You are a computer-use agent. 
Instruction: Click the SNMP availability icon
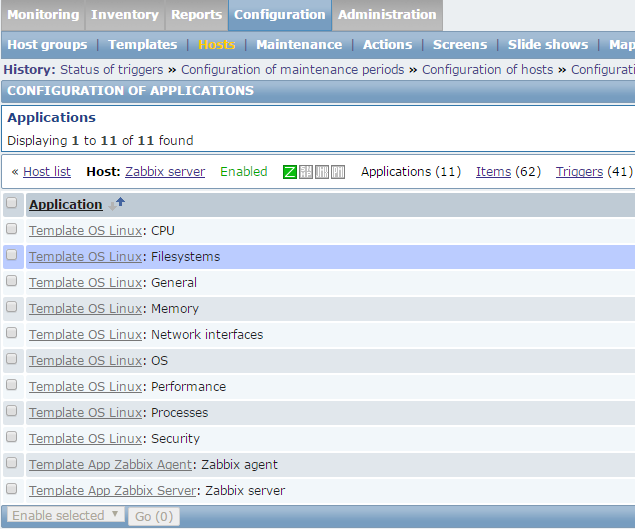[x=306, y=172]
